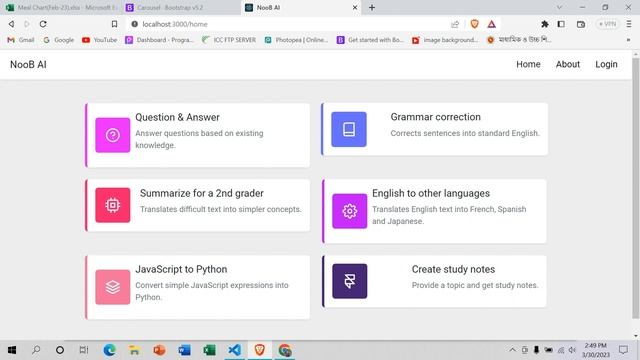Click the share icon in the address bar

pos(455,24)
